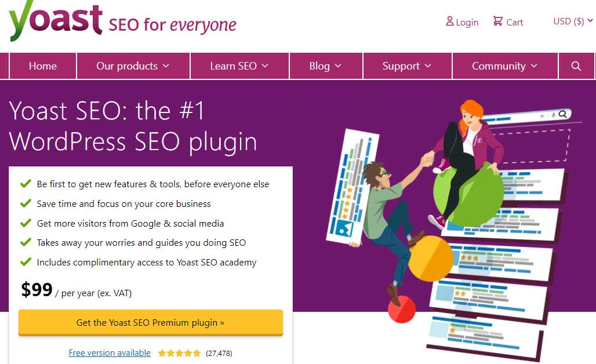The image size is (596, 364).
Task: Click the Login link
Action: pyautogui.click(x=467, y=23)
